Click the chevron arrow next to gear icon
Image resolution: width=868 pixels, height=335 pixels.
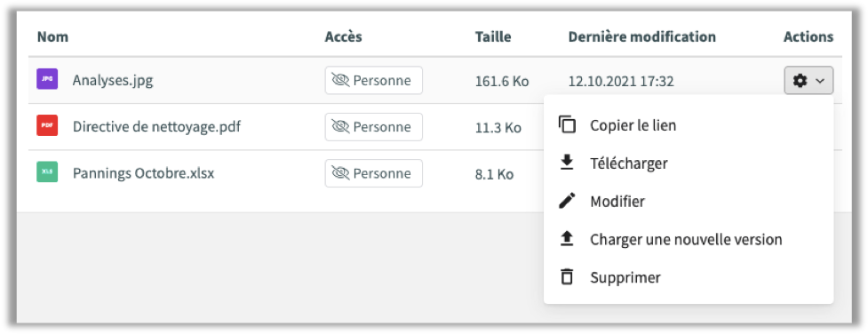[x=820, y=82]
